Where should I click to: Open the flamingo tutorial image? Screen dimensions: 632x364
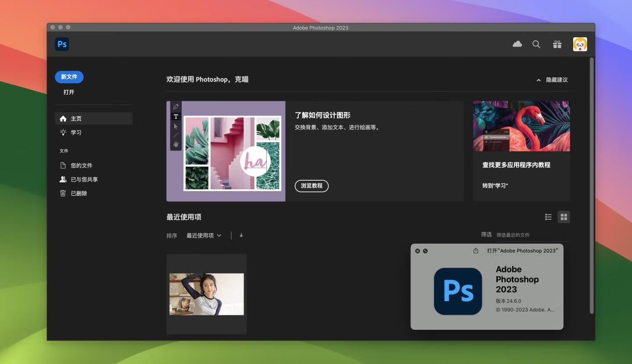coord(521,126)
